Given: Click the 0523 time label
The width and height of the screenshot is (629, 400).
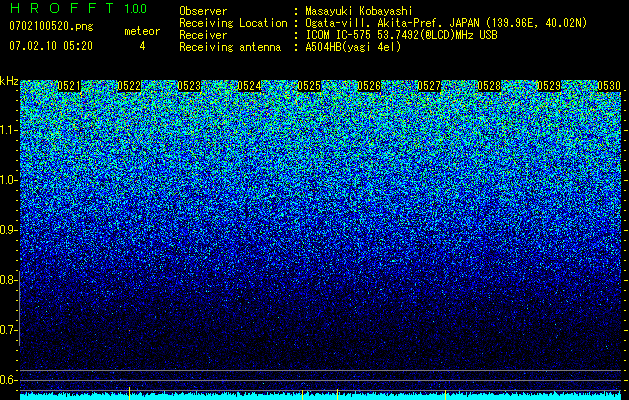Looking at the screenshot, I should [x=189, y=86].
